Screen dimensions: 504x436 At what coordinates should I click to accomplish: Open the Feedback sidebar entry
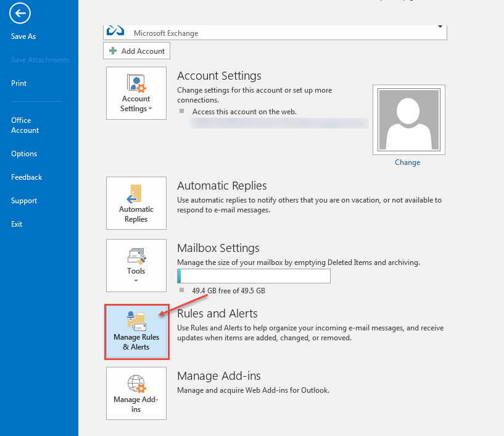click(27, 177)
